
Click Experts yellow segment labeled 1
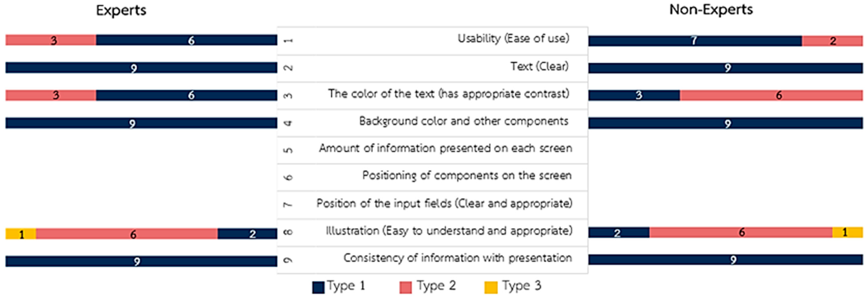click(21, 234)
